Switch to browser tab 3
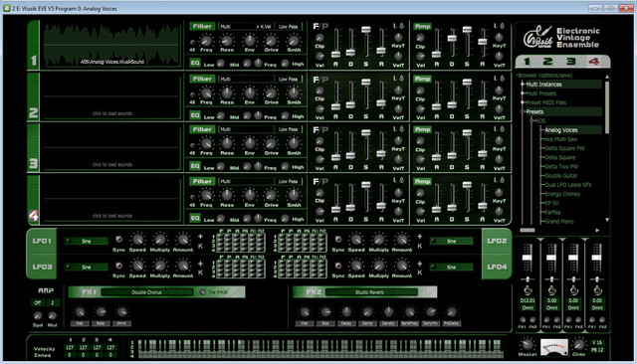 click(x=570, y=62)
